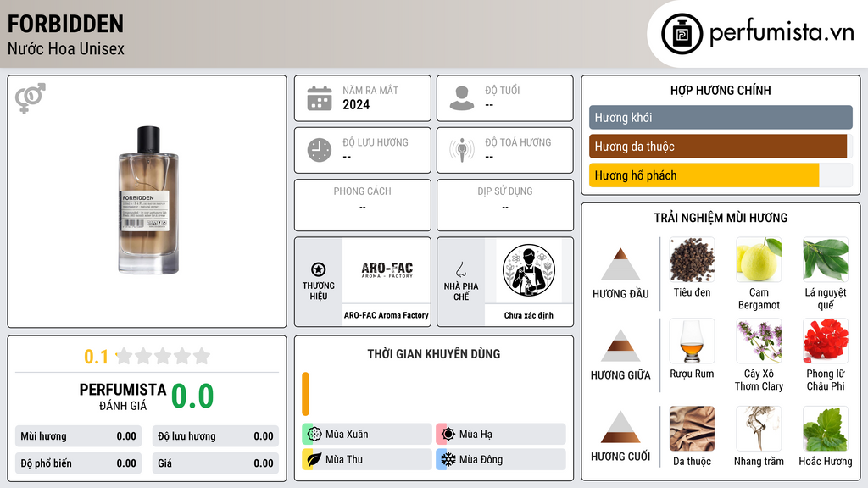Select the Da thuộc note image
Image resolution: width=868 pixels, height=488 pixels.
(x=692, y=428)
